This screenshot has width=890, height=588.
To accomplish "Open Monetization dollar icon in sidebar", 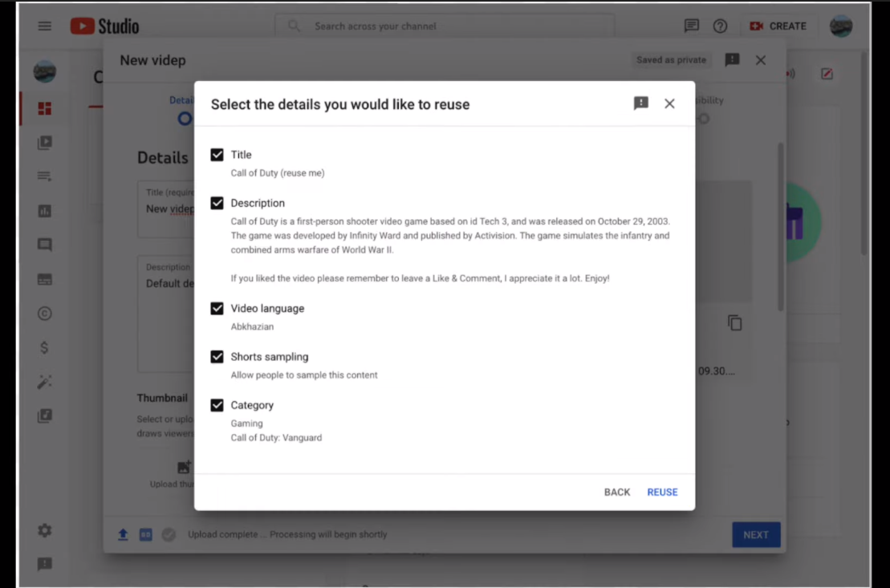I will pos(44,348).
